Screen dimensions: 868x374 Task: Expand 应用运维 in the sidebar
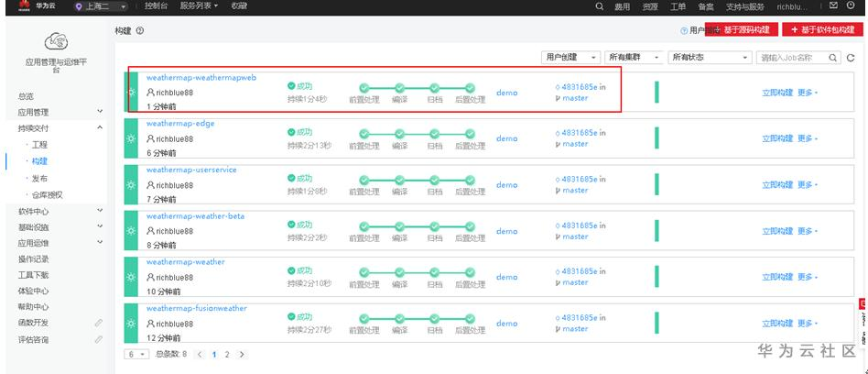(60, 243)
